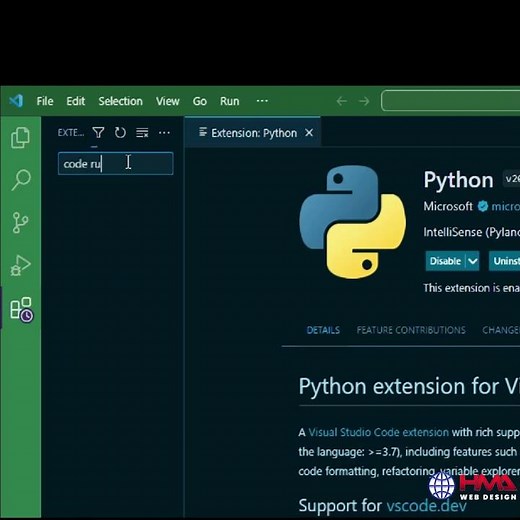Open the File menu
Screen dimensions: 520x520
point(45,101)
